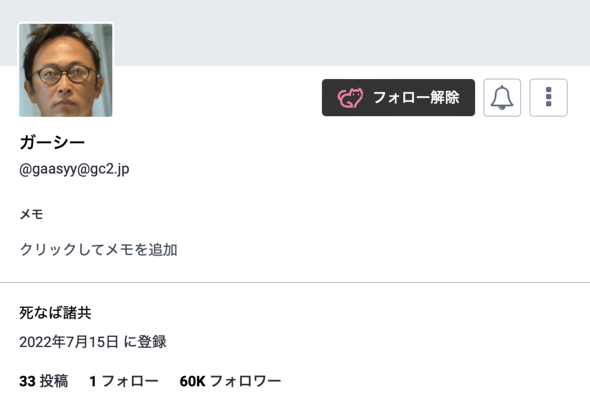The width and height of the screenshot is (590, 408).
Task: Select the @gaasyy@gc2.jp handle text
Action: [x=74, y=169]
